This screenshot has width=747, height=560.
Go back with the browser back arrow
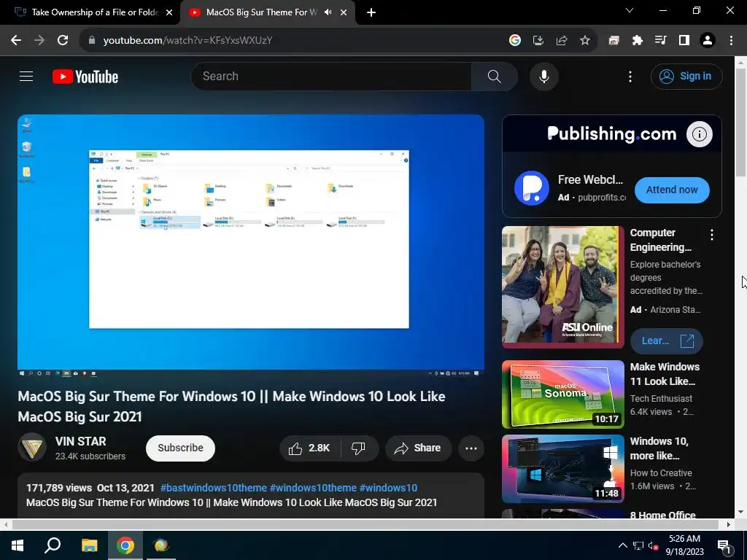click(x=16, y=41)
